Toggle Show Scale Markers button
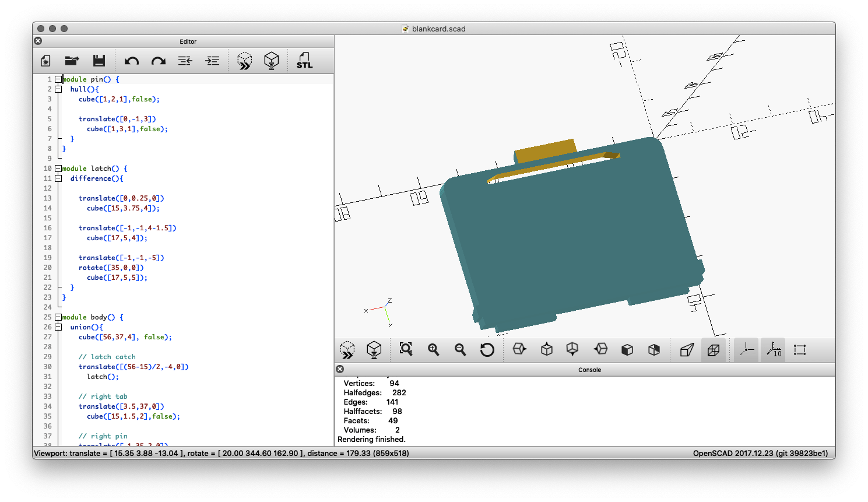The width and height of the screenshot is (868, 502). click(x=774, y=350)
